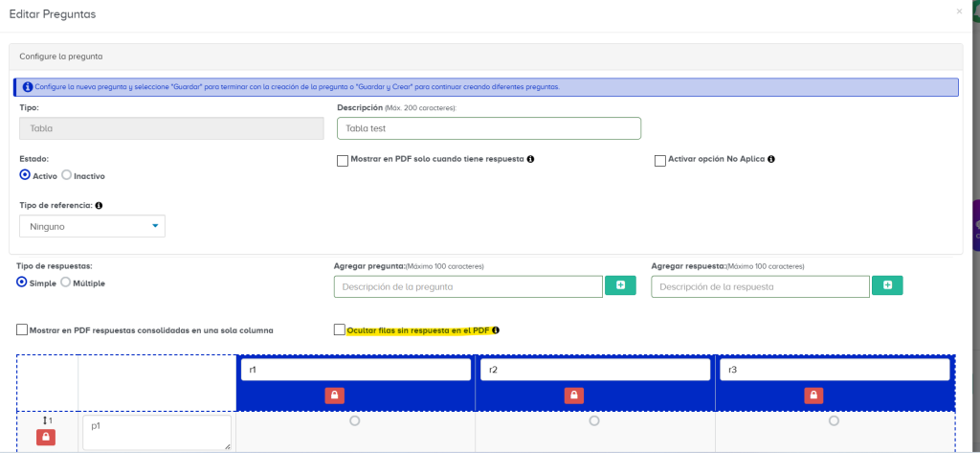Viewport: 980px width, 453px height.
Task: Close the Editar Preguntas dialog
Action: 959,11
